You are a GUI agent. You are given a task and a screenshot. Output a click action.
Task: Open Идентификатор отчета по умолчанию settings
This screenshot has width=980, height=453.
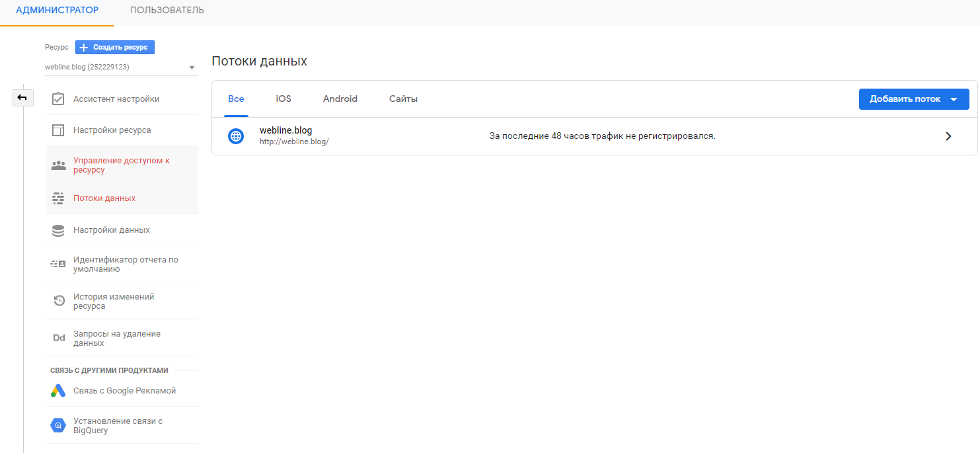[126, 265]
